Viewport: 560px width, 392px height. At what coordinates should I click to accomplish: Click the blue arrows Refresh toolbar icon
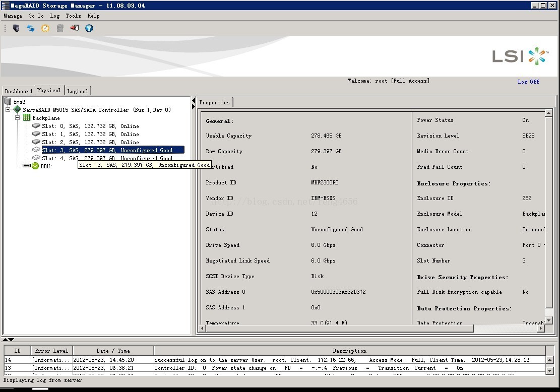tap(31, 28)
